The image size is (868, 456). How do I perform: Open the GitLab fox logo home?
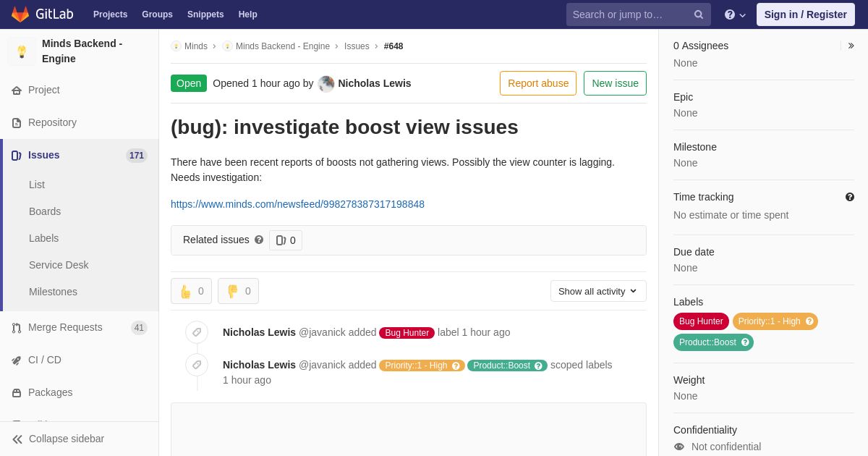pyautogui.click(x=20, y=14)
